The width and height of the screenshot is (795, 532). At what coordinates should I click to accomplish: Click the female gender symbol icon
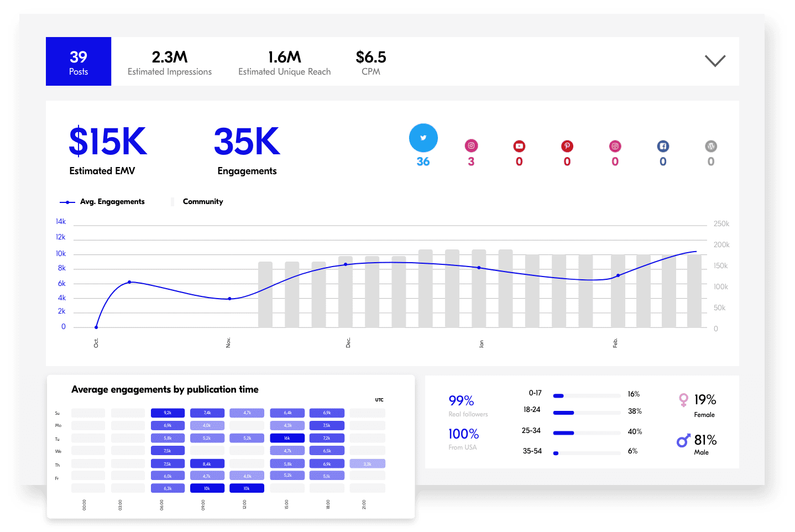point(684,400)
